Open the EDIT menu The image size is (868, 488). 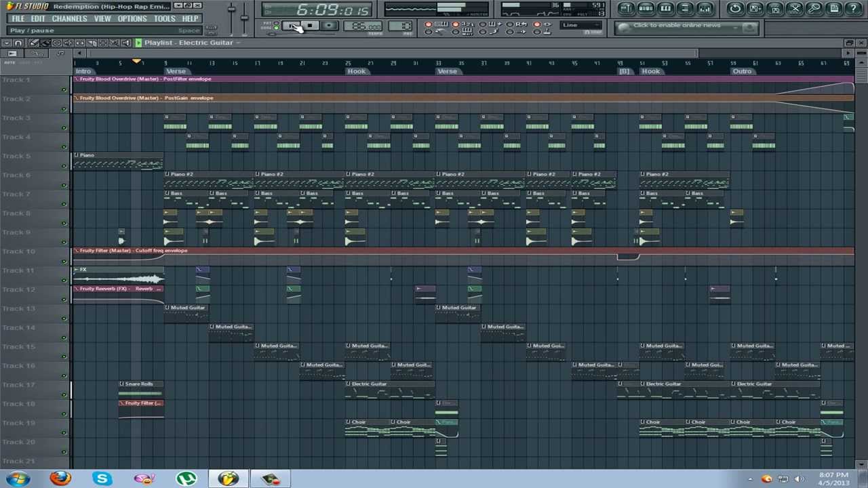[38, 18]
